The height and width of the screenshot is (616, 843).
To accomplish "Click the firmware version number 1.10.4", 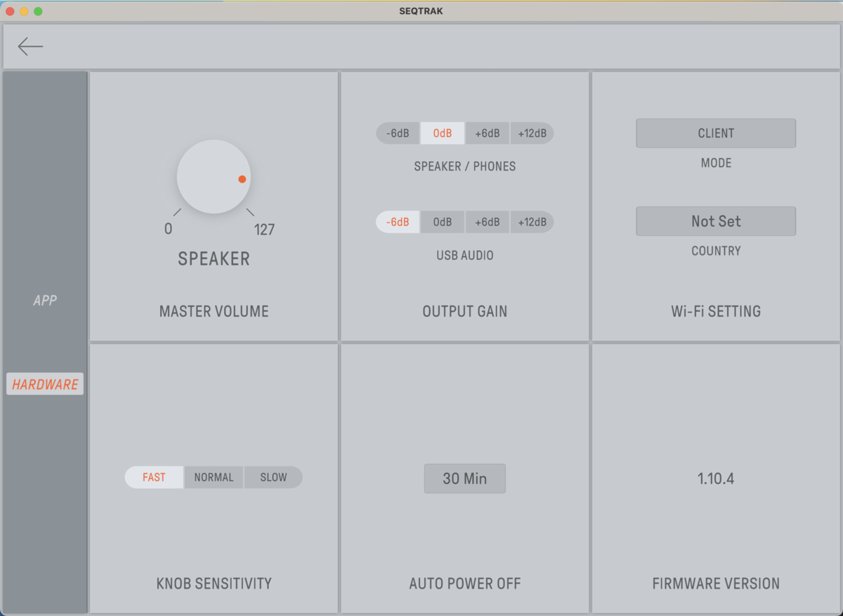I will [716, 479].
